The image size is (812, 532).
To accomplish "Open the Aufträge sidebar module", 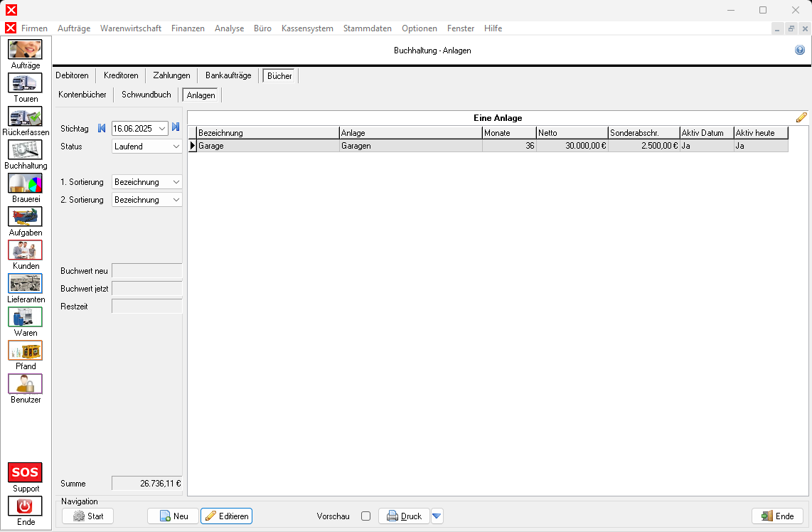I will (x=25, y=50).
